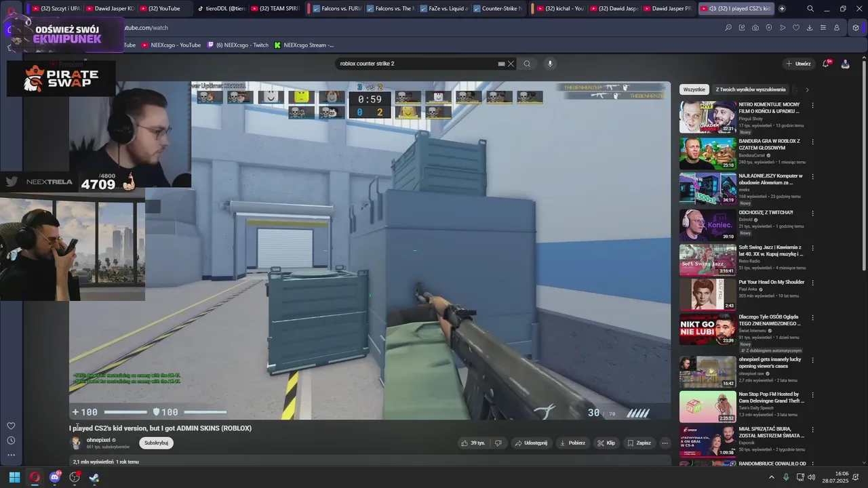
Task: Dislike the video with thumbs-down
Action: (498, 443)
